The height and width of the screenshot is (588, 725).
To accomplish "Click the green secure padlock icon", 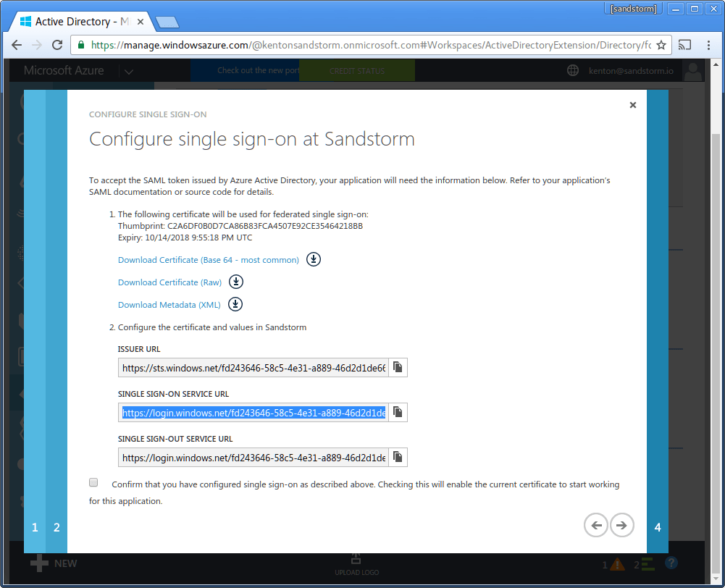I will pos(81,45).
